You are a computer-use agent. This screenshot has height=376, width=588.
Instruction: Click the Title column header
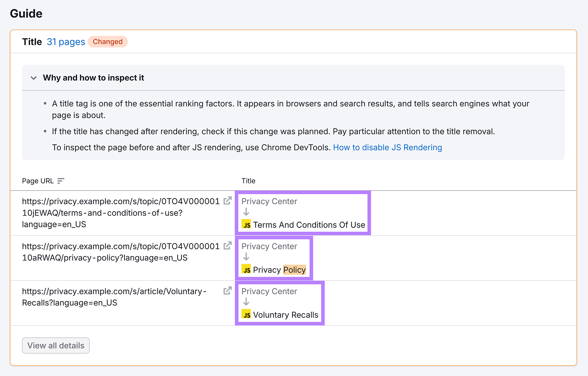pyautogui.click(x=248, y=181)
